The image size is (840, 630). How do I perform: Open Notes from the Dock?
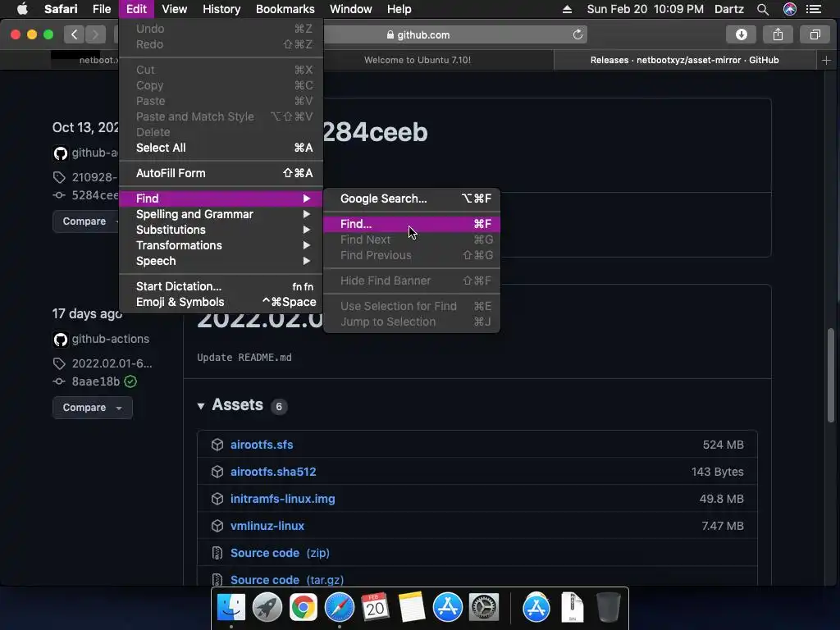(x=411, y=608)
